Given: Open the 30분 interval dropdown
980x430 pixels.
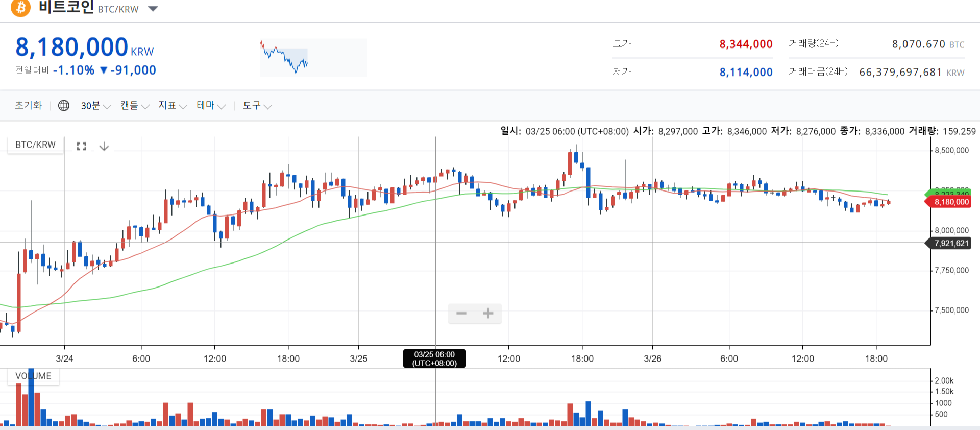Looking at the screenshot, I should coord(95,106).
